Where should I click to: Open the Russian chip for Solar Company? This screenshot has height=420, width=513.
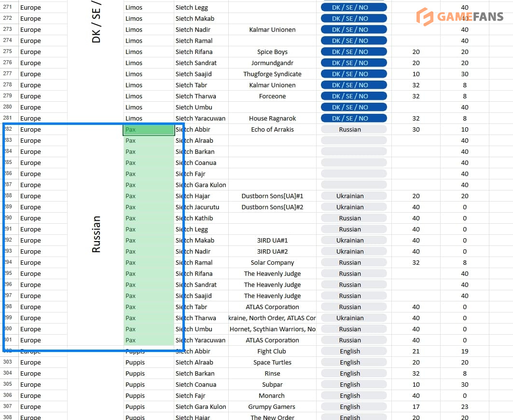tap(354, 262)
